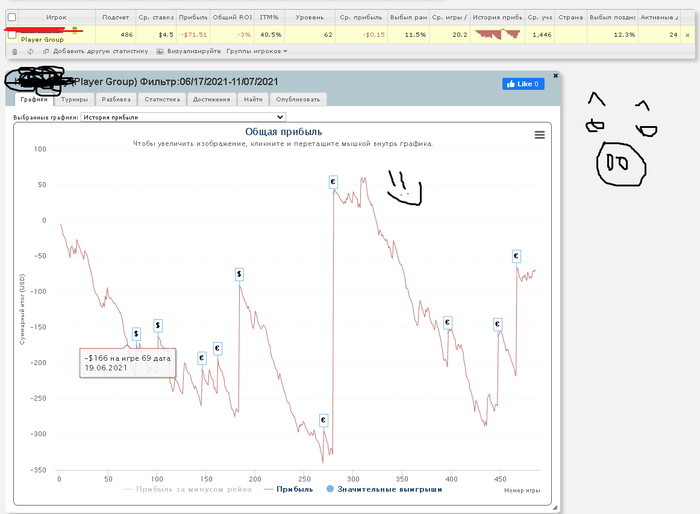
Task: Sort by the 'Игрок' column header
Action: pyautogui.click(x=56, y=17)
